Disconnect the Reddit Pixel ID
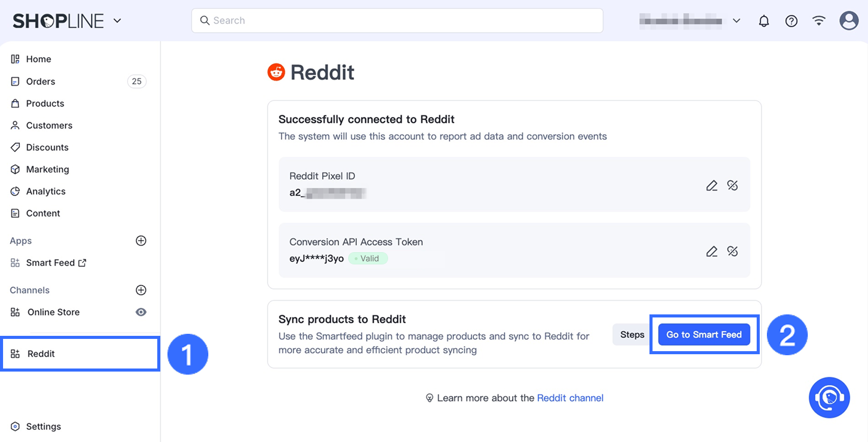This screenshot has height=442, width=868. 733,186
